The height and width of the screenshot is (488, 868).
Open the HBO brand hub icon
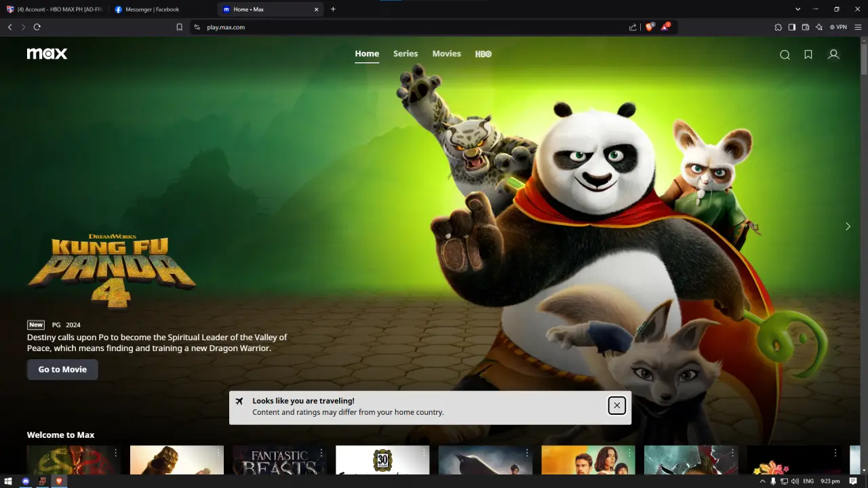[484, 54]
